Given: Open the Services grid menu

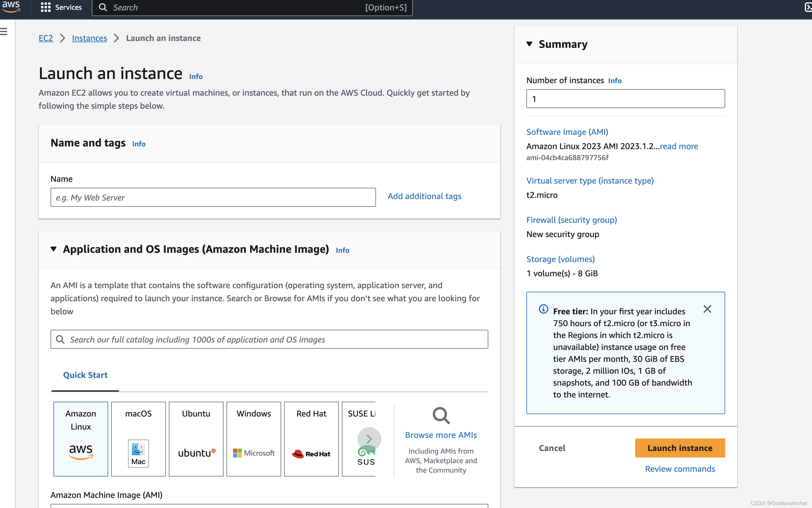Looking at the screenshot, I should pos(45,7).
